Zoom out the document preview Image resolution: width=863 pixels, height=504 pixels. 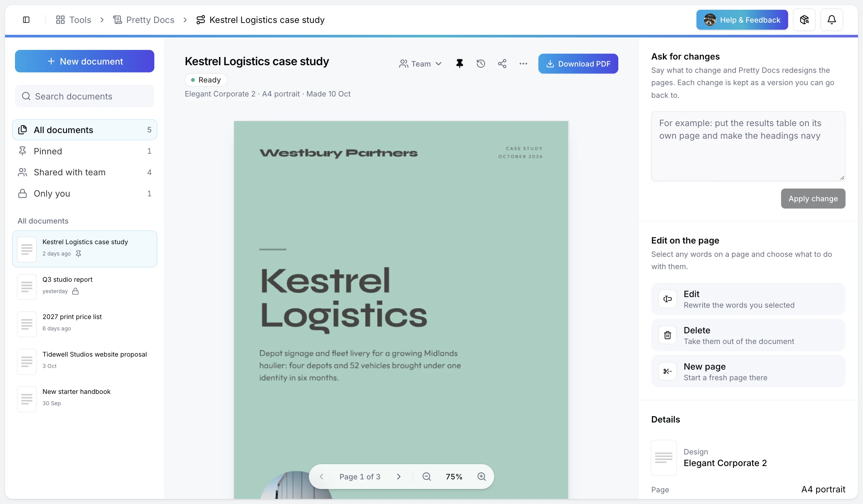point(427,477)
